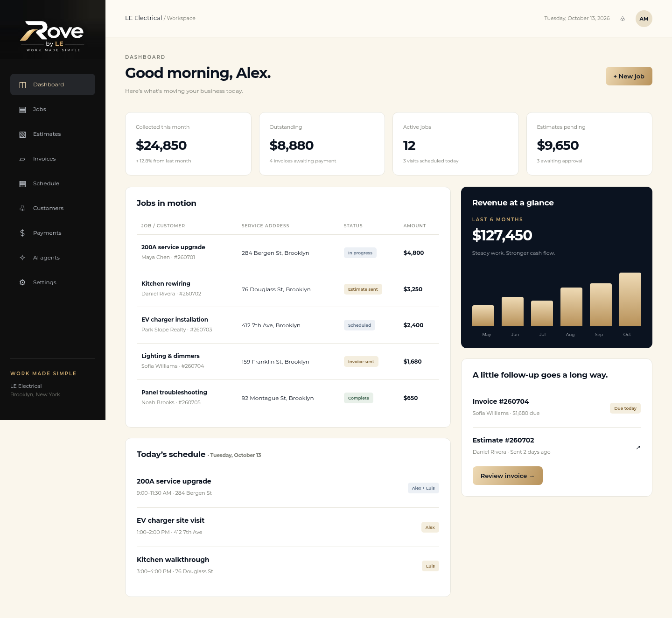Click the Oct revenue bar
This screenshot has width=672, height=618.
630,299
